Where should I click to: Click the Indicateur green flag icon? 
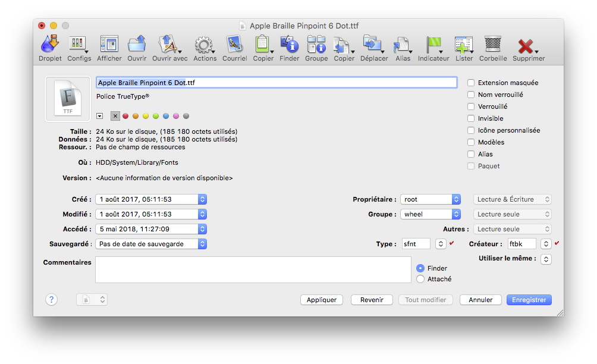[x=433, y=45]
